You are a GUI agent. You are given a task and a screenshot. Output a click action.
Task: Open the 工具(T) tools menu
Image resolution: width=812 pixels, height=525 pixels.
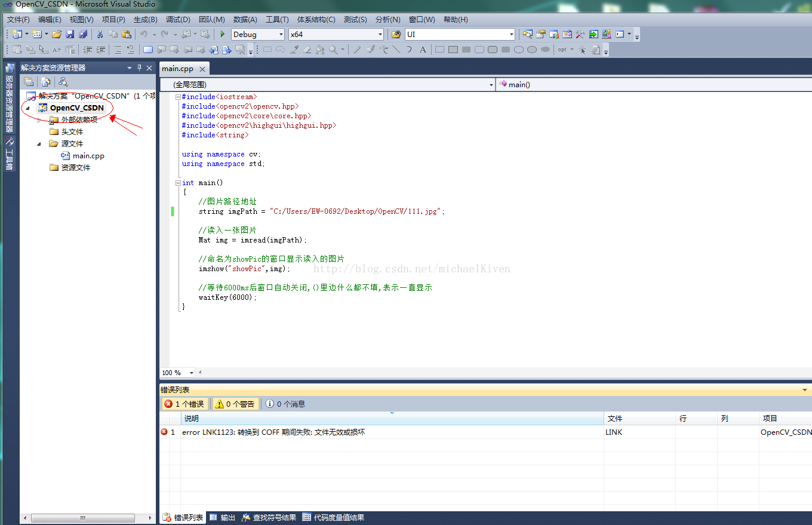pos(277,20)
